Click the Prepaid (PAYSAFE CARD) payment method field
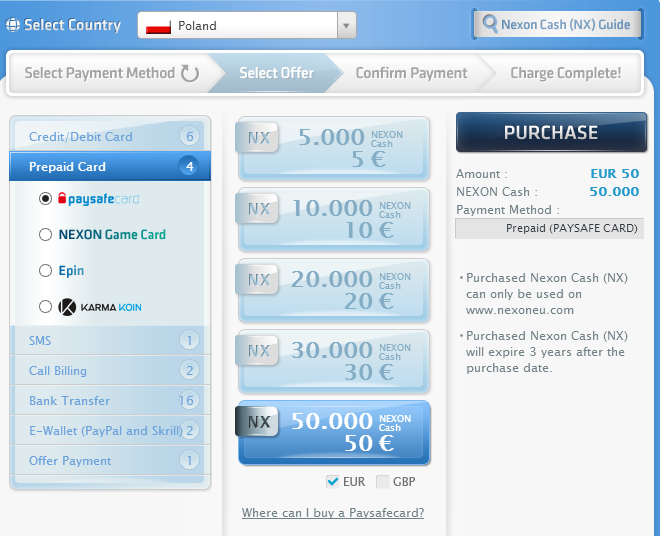 click(x=549, y=228)
